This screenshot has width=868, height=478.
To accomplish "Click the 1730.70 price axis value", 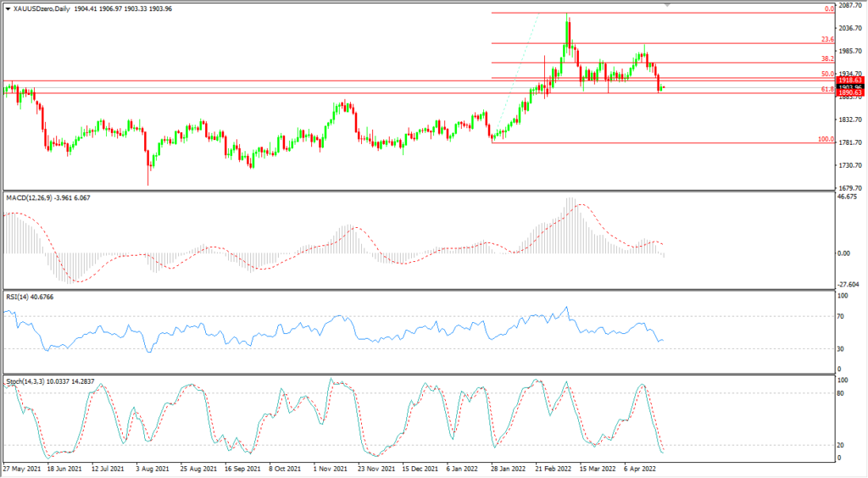I will coord(851,165).
